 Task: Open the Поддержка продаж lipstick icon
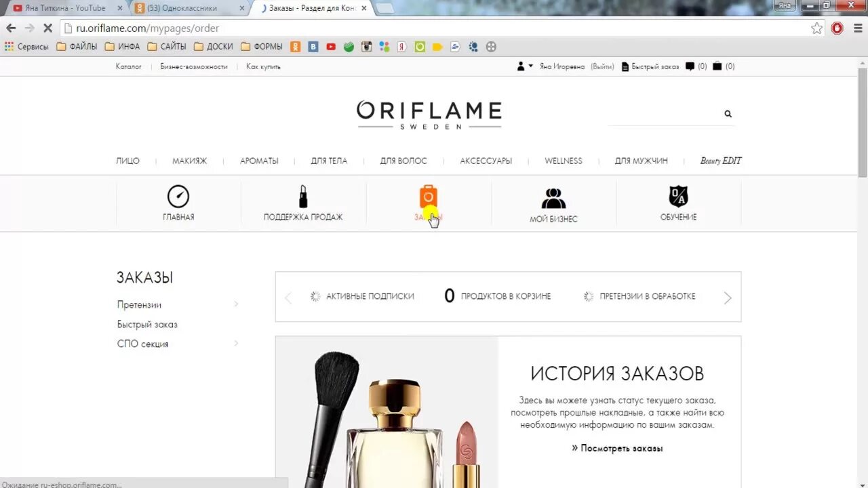pyautogui.click(x=303, y=197)
